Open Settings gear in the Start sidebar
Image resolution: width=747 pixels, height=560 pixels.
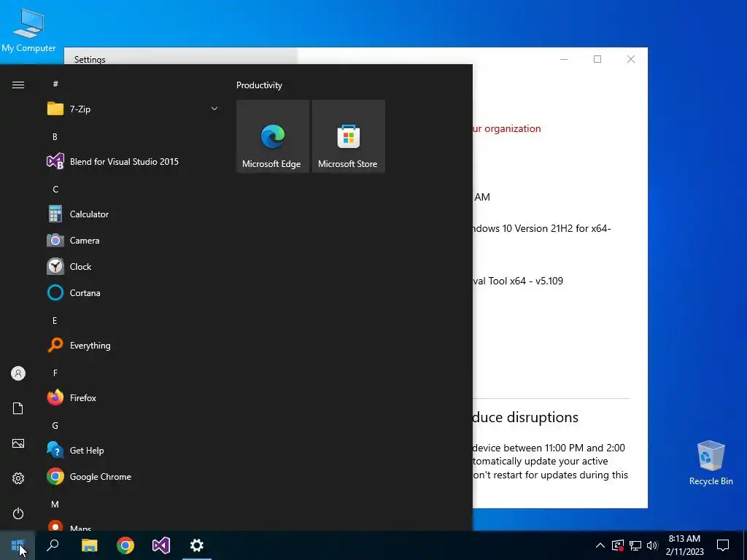coord(18,478)
